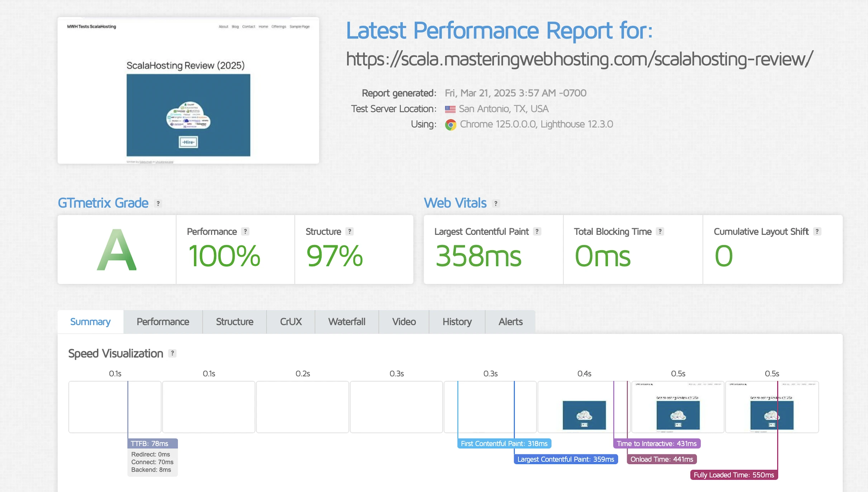The height and width of the screenshot is (492, 868).
Task: Click the Fully Loaded Time marker label
Action: click(734, 475)
